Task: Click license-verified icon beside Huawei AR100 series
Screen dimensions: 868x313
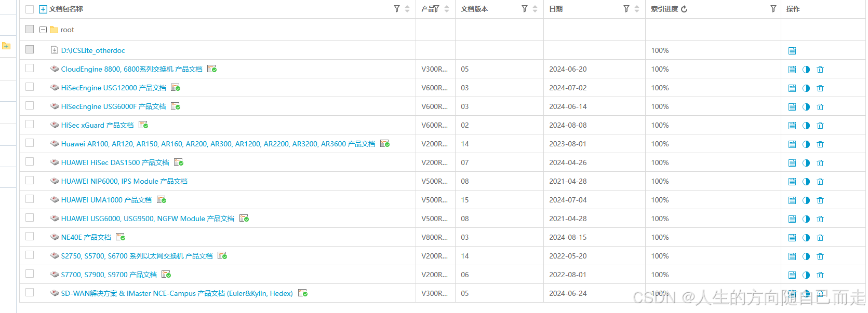Action: (385, 144)
